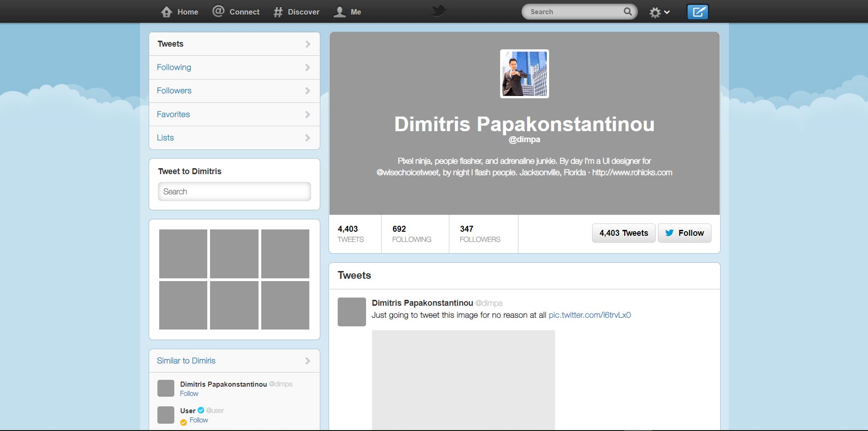Open the settings gear dropdown
Viewport: 868px width, 431px height.
coord(659,12)
